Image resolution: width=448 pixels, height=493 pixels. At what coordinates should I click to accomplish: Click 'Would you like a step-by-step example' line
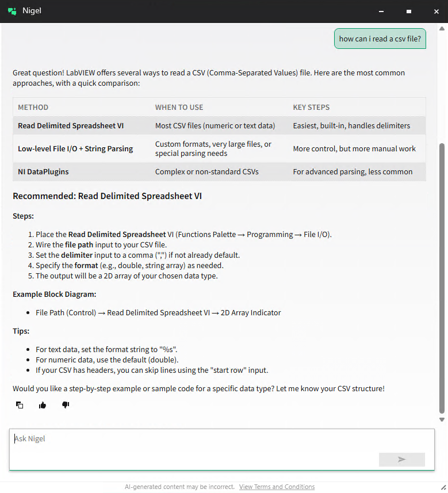click(x=198, y=388)
